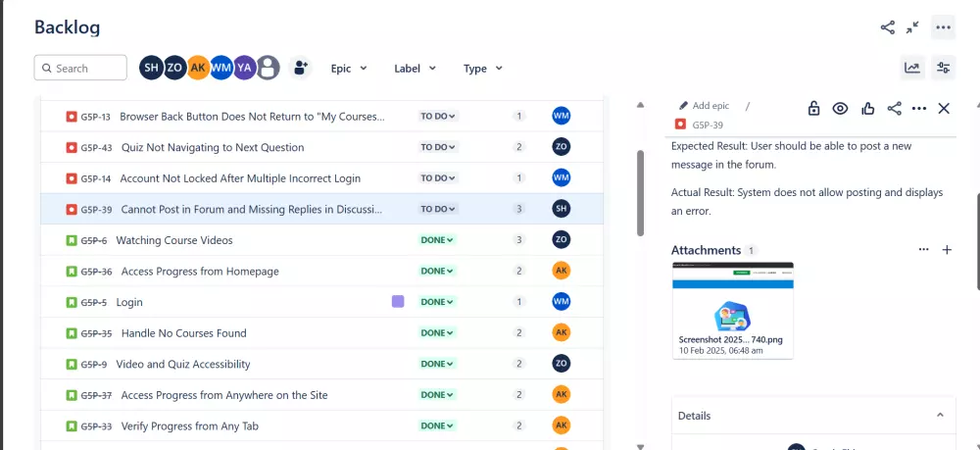Close the G5P-39 issue detail panel
980x450 pixels.
944,108
